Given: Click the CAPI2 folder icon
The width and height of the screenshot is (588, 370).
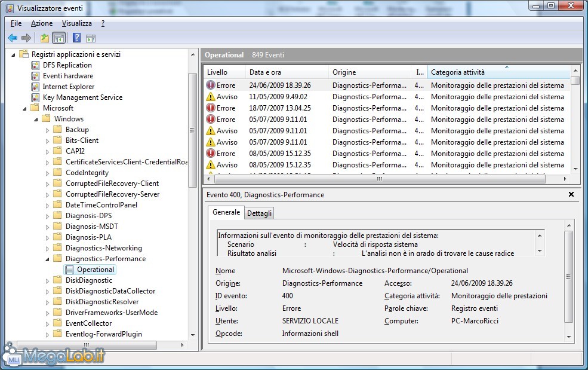Looking at the screenshot, I should pos(57,151).
